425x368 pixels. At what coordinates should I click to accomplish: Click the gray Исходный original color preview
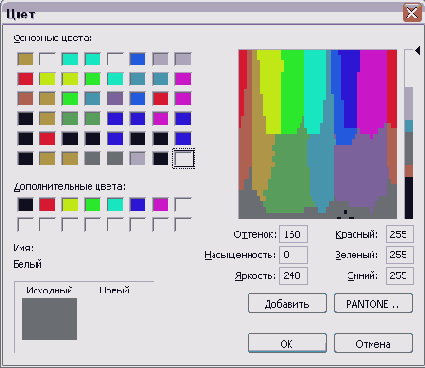click(49, 319)
